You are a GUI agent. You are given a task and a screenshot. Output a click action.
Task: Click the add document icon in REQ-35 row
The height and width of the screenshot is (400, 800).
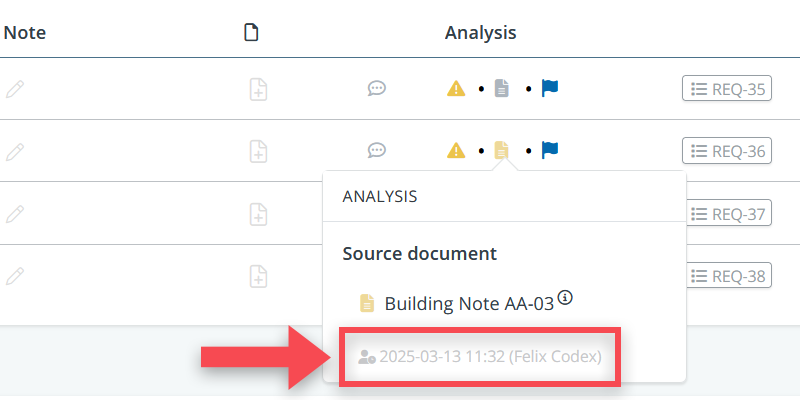[x=258, y=89]
